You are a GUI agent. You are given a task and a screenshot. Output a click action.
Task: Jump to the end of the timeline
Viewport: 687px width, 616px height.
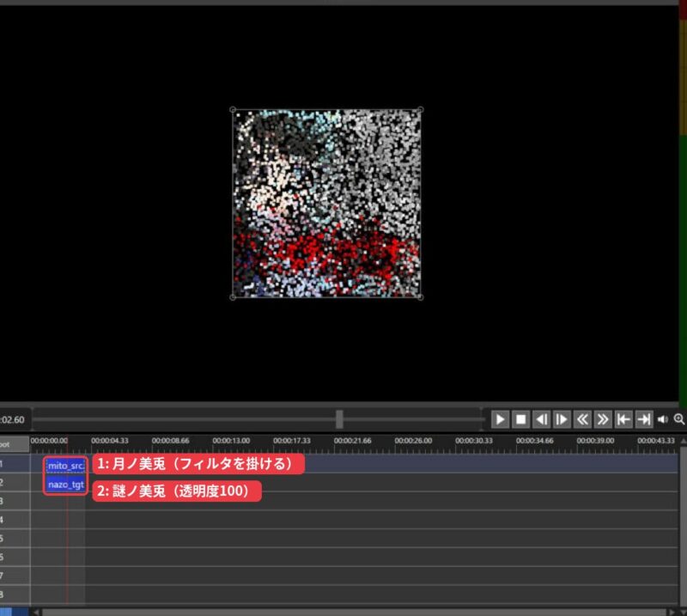click(644, 419)
